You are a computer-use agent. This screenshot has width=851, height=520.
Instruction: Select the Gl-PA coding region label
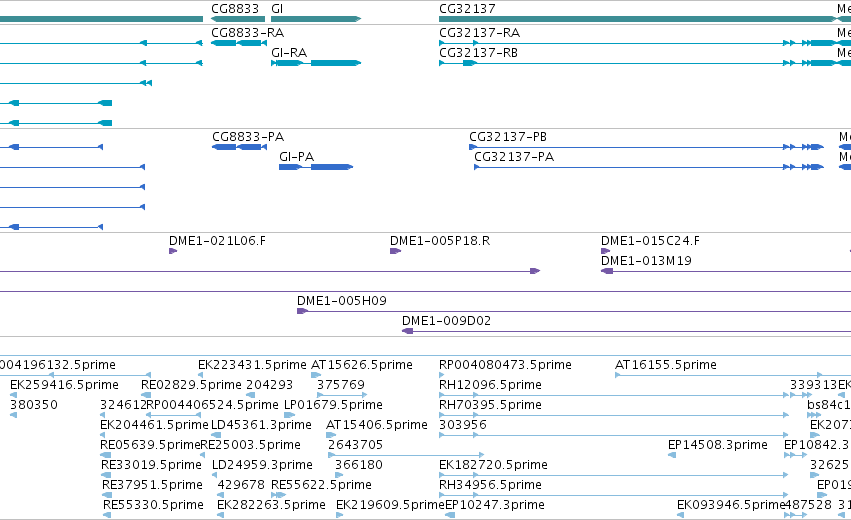coord(296,157)
